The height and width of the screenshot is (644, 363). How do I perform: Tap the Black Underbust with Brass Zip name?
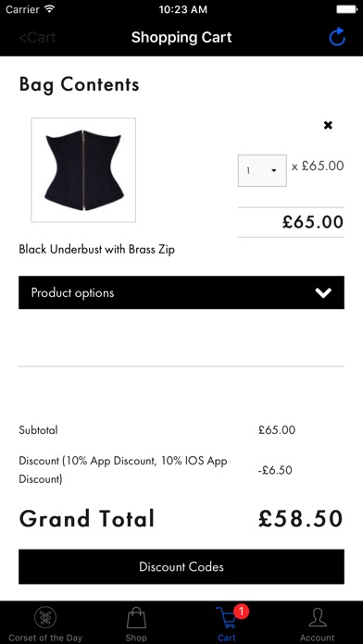pyautogui.click(x=97, y=249)
